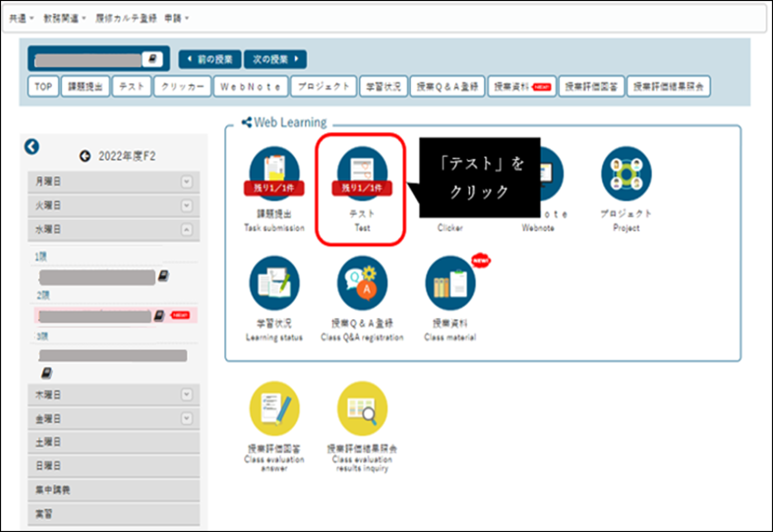This screenshot has height=532, width=773.
Task: Open the 履修カルテ登録 menu item
Action: (x=126, y=18)
